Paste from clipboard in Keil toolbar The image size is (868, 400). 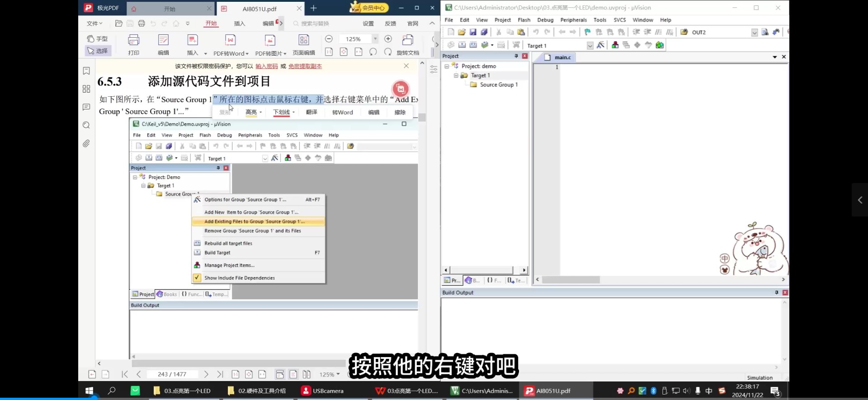pos(521,32)
